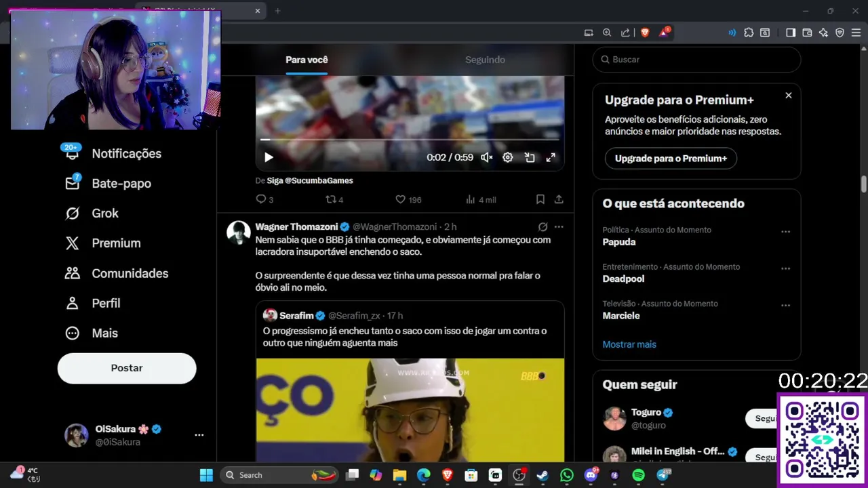Open Wagner Thomazoni's profile avatar
This screenshot has height=488, width=868.
click(x=238, y=232)
